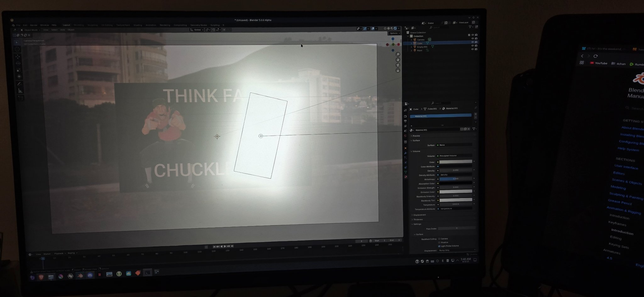Image resolution: width=644 pixels, height=297 pixels.
Task: Click the viewport pan hand gizmo
Action: (x=398, y=60)
